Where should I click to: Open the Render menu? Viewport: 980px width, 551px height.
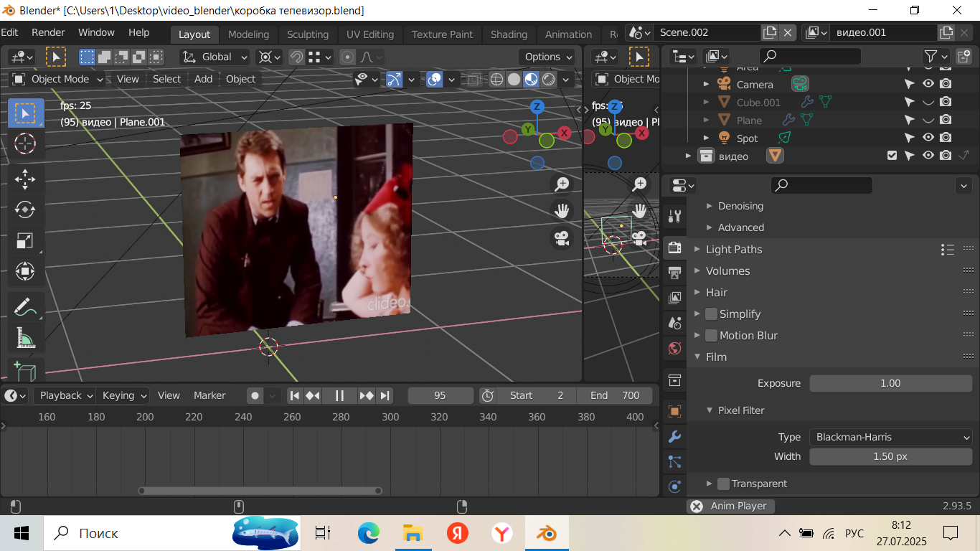48,32
